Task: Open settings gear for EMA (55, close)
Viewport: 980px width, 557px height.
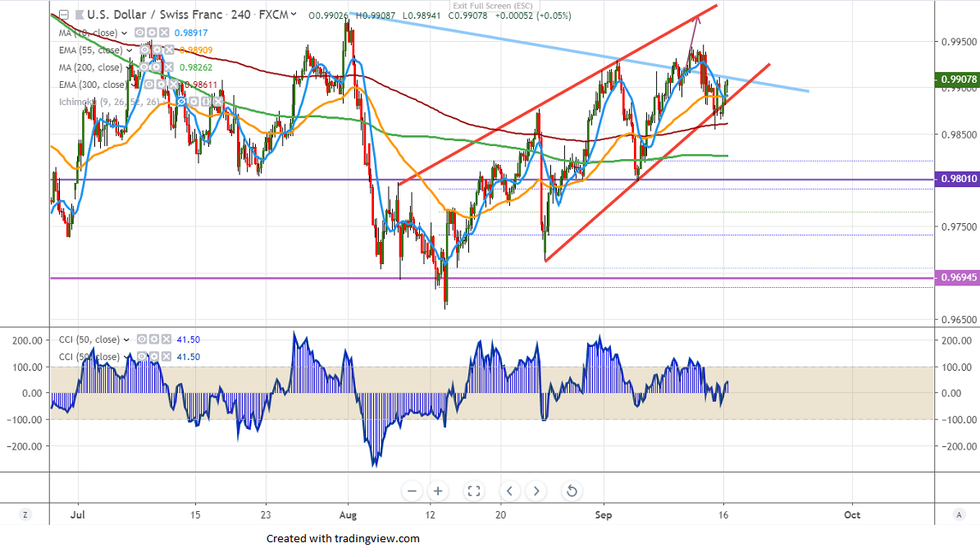Action: point(157,50)
